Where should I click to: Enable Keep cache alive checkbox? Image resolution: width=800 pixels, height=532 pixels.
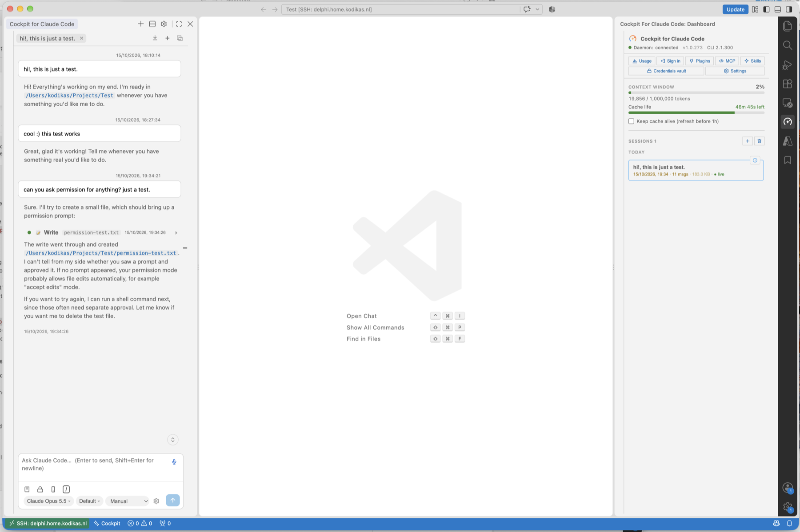[631, 121]
